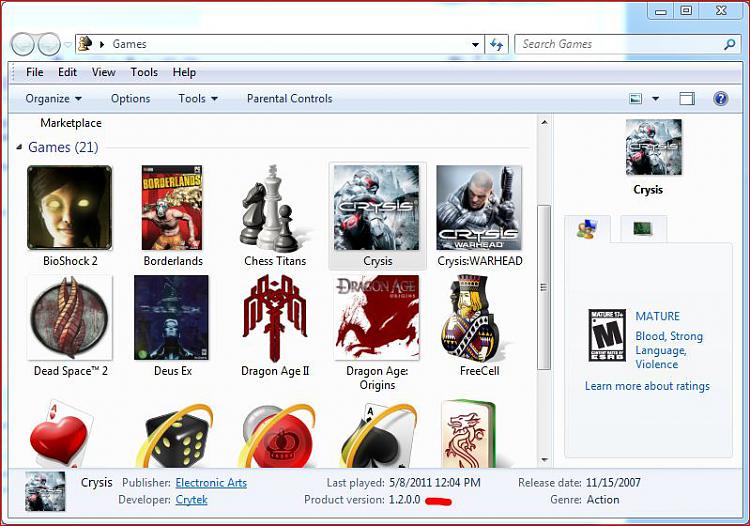Screen dimensions: 750x526
Task: Open the Tools toolbar dropdown
Action: pos(198,99)
